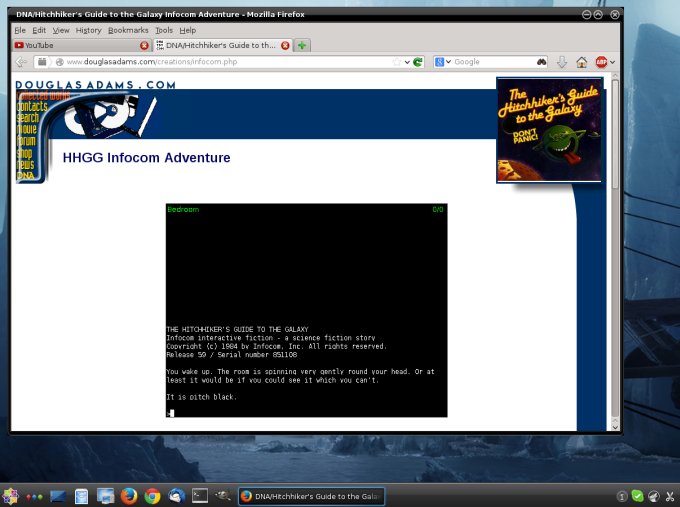
Task: Launch Chrome from the taskbar panel
Action: pos(152,496)
